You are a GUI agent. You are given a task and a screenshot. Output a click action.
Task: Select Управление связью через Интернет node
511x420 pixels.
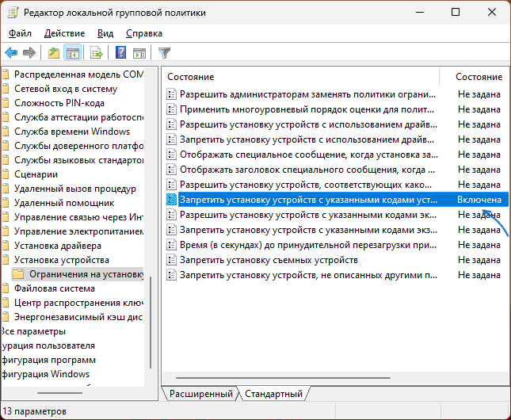[x=78, y=217]
